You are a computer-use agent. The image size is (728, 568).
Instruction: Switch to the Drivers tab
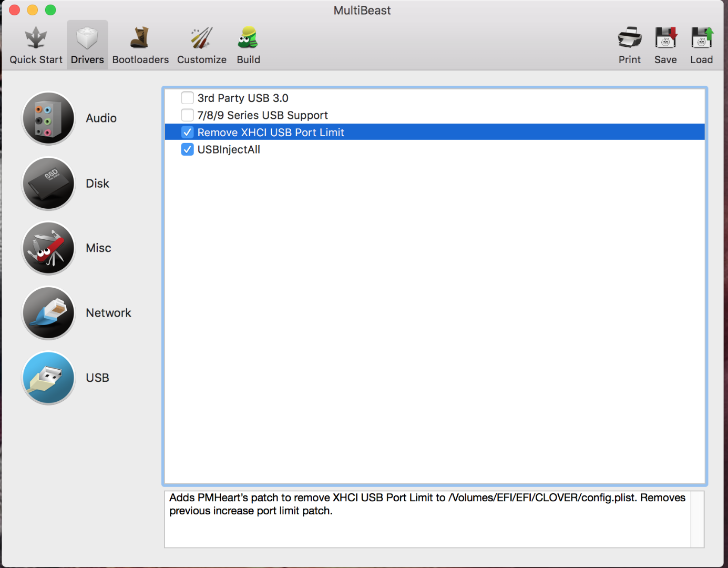click(x=87, y=45)
